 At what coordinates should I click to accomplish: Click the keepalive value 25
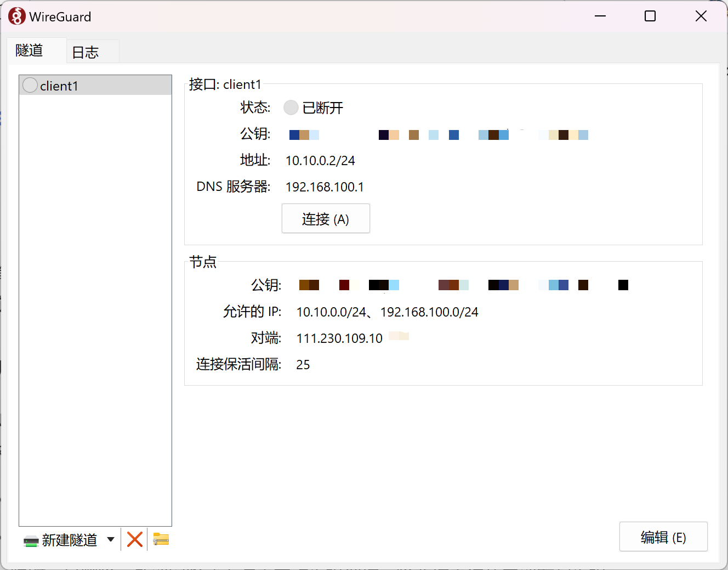[303, 365]
